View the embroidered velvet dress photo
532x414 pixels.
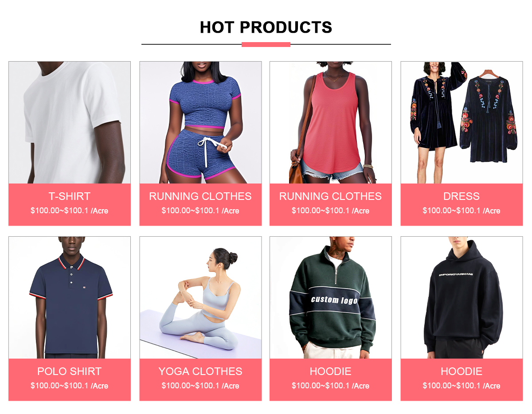coord(462,122)
